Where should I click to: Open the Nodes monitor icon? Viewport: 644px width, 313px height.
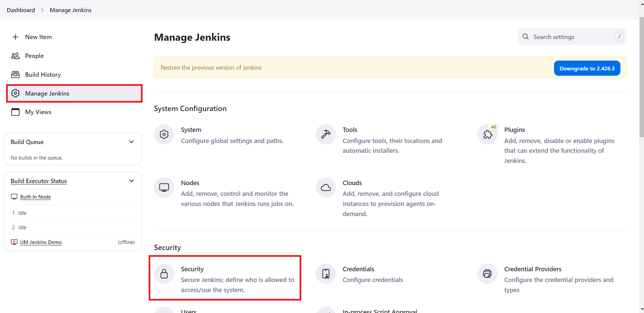click(x=164, y=187)
